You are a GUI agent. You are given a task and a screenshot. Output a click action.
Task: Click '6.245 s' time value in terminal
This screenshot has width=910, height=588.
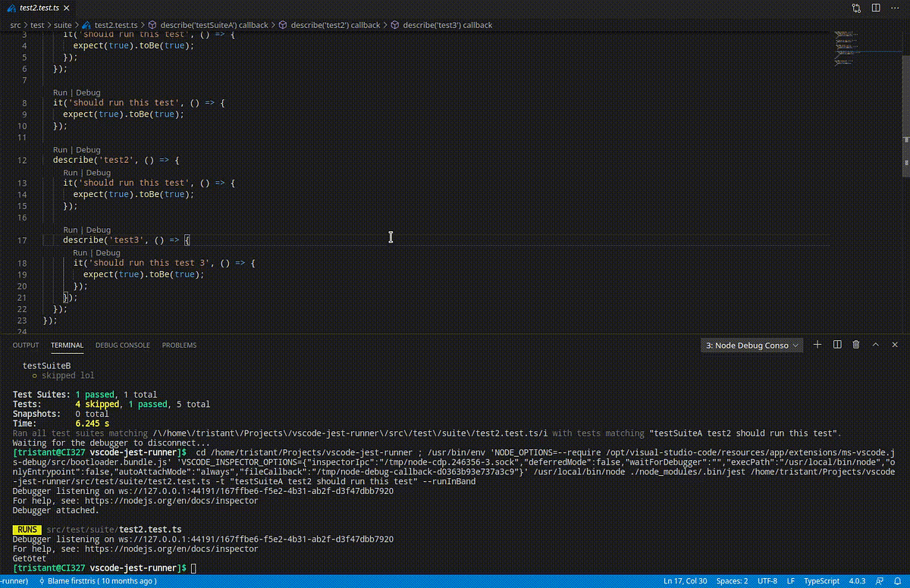(x=93, y=424)
